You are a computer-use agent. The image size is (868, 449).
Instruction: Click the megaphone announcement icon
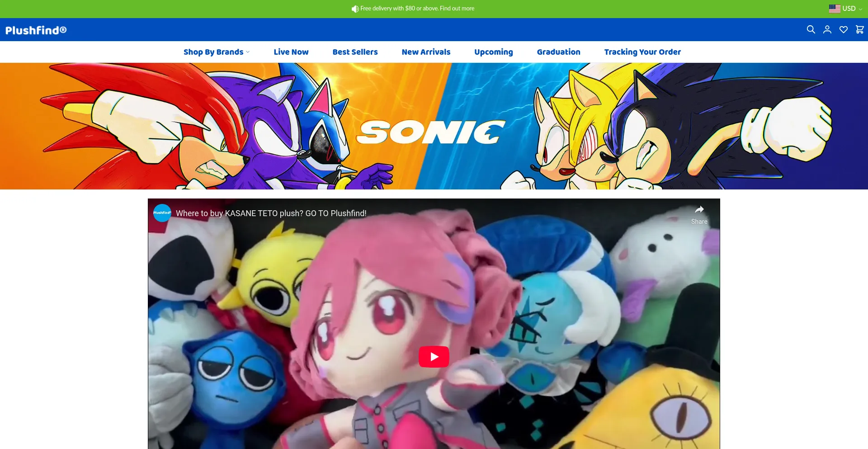[355, 9]
